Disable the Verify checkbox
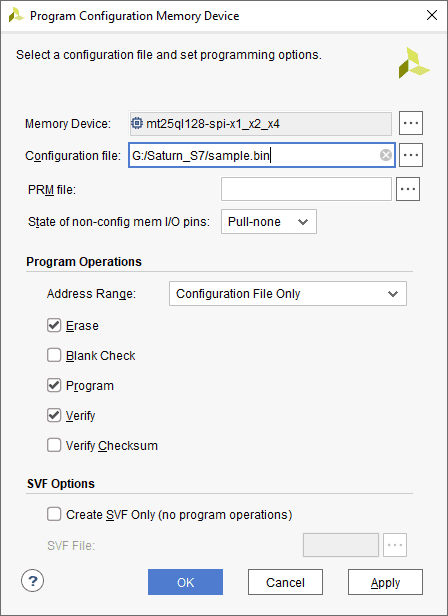448x616 pixels. click(54, 415)
